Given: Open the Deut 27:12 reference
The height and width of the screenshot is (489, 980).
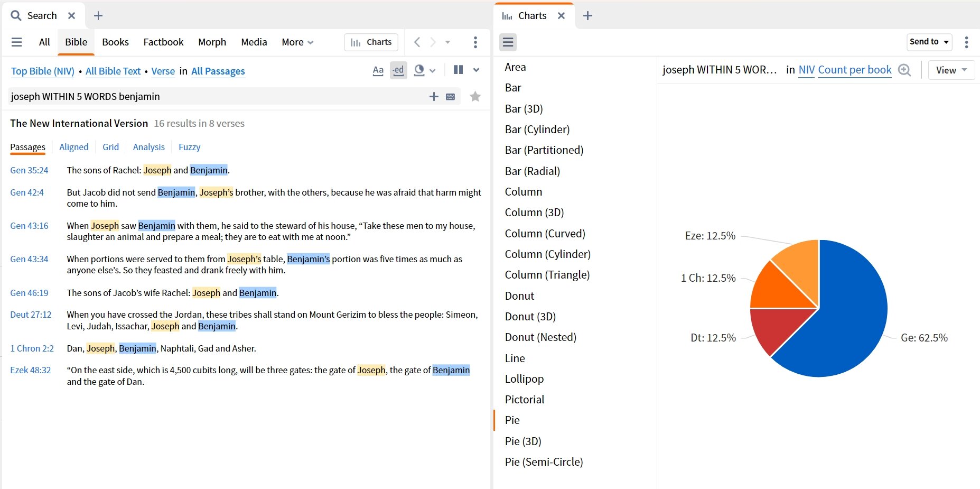Looking at the screenshot, I should (31, 315).
